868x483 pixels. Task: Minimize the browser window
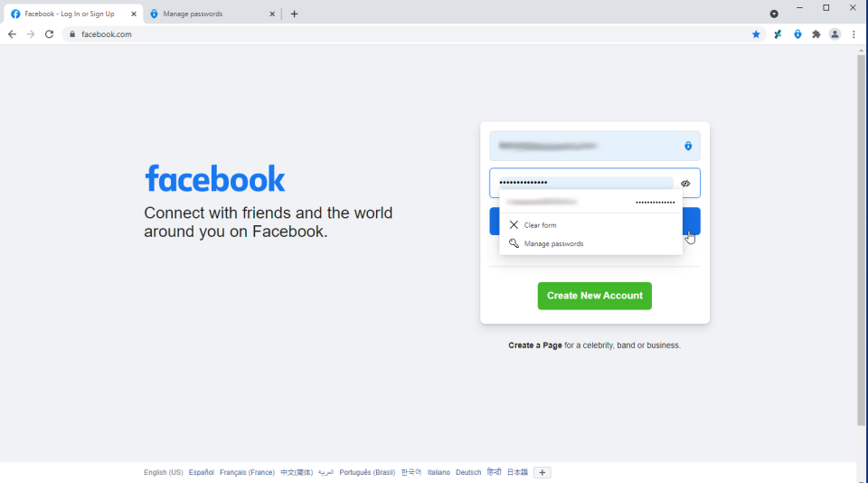coord(799,8)
